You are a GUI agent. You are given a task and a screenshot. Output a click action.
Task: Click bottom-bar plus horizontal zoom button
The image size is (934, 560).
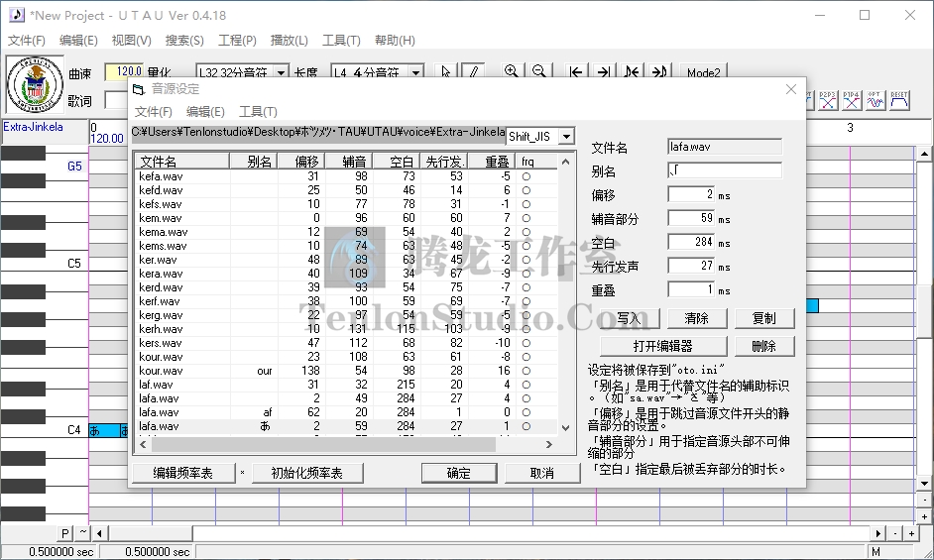point(911,534)
